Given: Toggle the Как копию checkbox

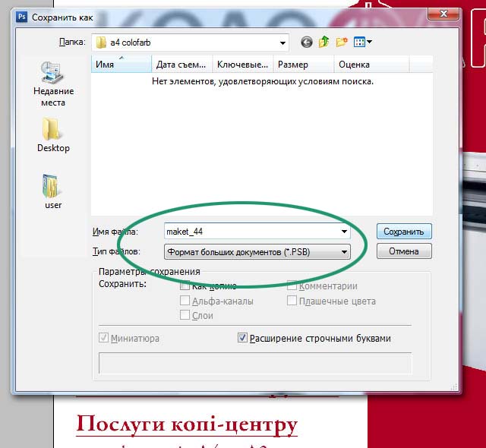Looking at the screenshot, I should pos(185,286).
